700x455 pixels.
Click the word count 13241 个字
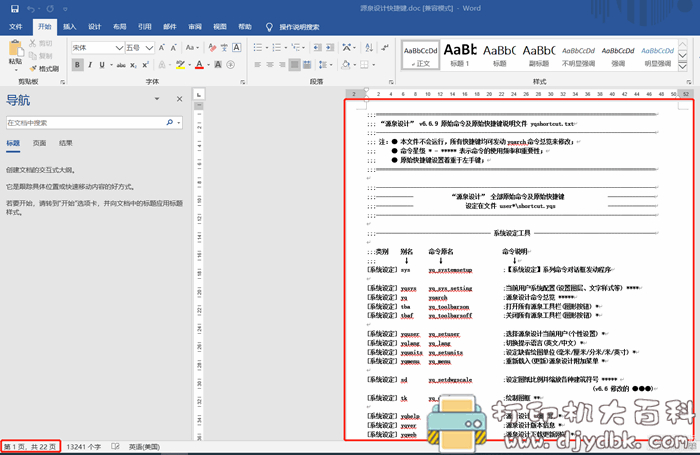pos(83,447)
